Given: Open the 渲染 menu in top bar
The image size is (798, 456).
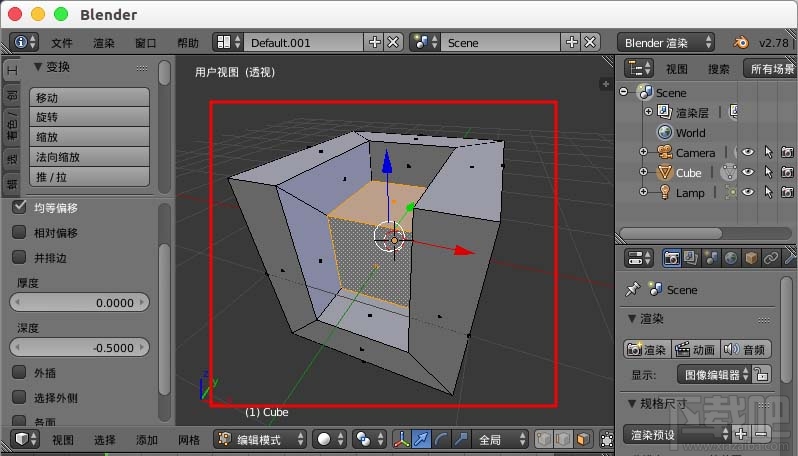Looking at the screenshot, I should point(104,43).
